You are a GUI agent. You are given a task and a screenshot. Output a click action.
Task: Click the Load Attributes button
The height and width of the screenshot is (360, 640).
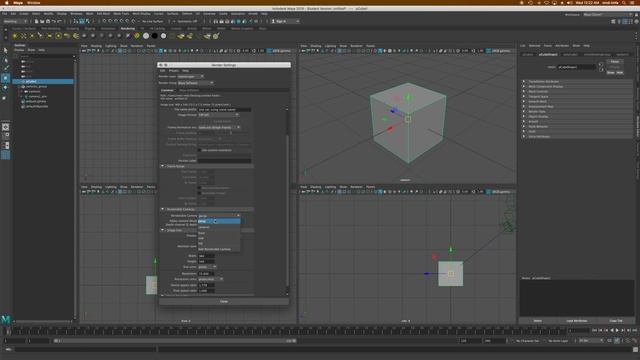(x=576, y=321)
